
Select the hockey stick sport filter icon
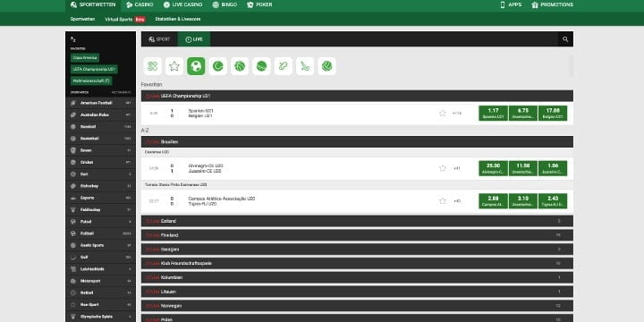(305, 66)
